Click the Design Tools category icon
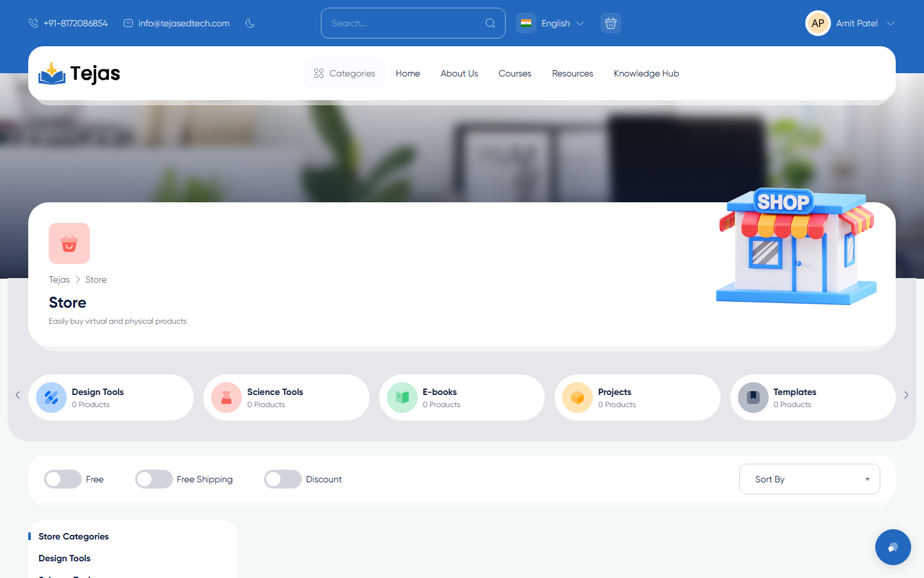This screenshot has height=578, width=924. [x=51, y=398]
